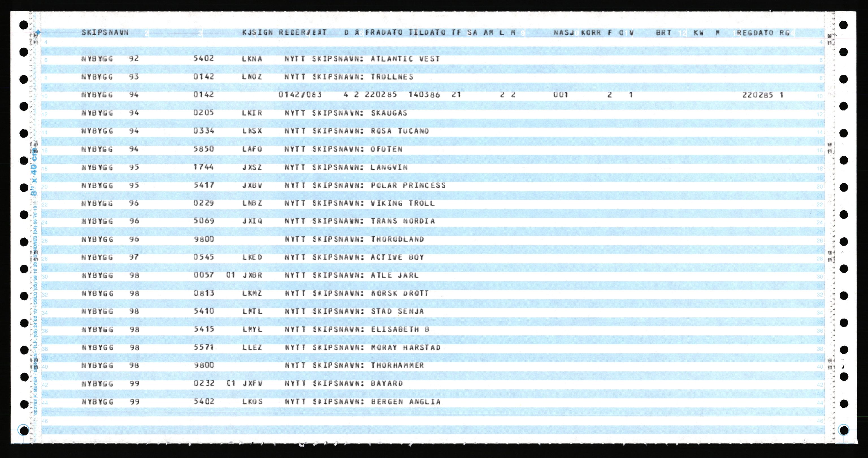Viewport: 868px width, 458px height.
Task: Click call sign LNBZ
Action: coord(252,203)
